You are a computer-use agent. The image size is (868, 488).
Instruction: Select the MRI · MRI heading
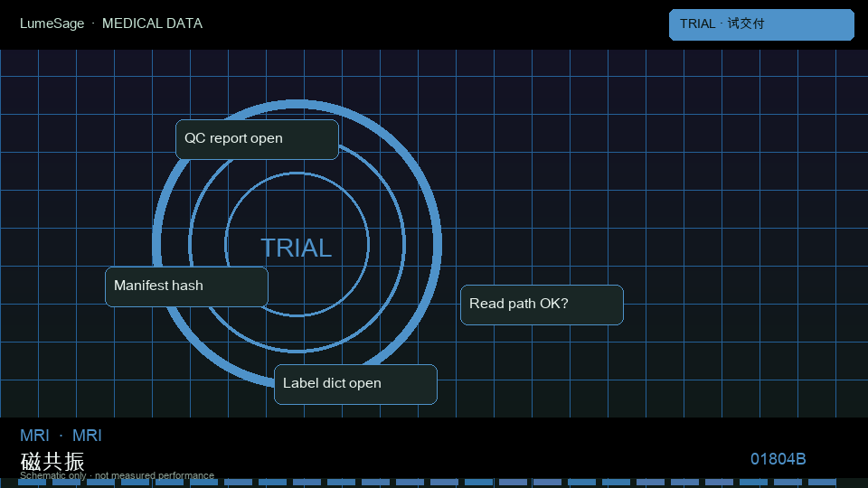pos(61,436)
